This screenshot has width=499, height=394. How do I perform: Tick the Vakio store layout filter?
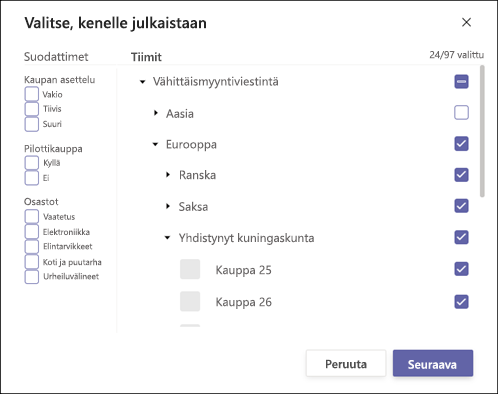(32, 94)
